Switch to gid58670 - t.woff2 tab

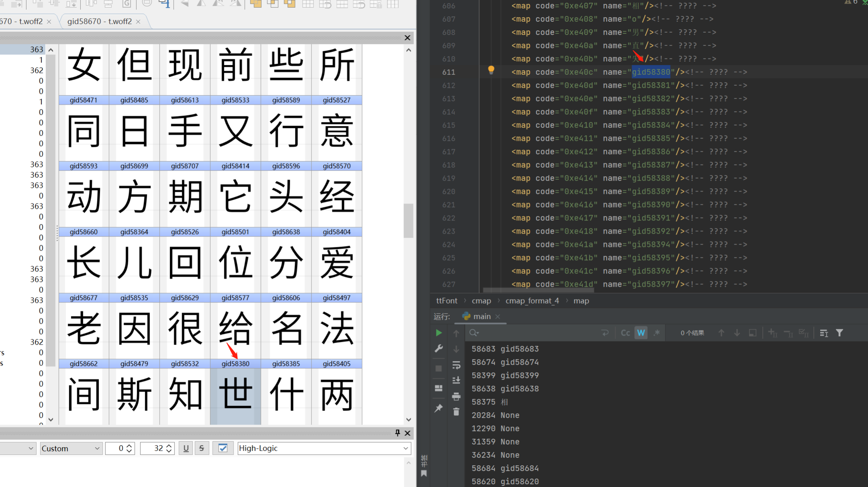click(x=100, y=21)
